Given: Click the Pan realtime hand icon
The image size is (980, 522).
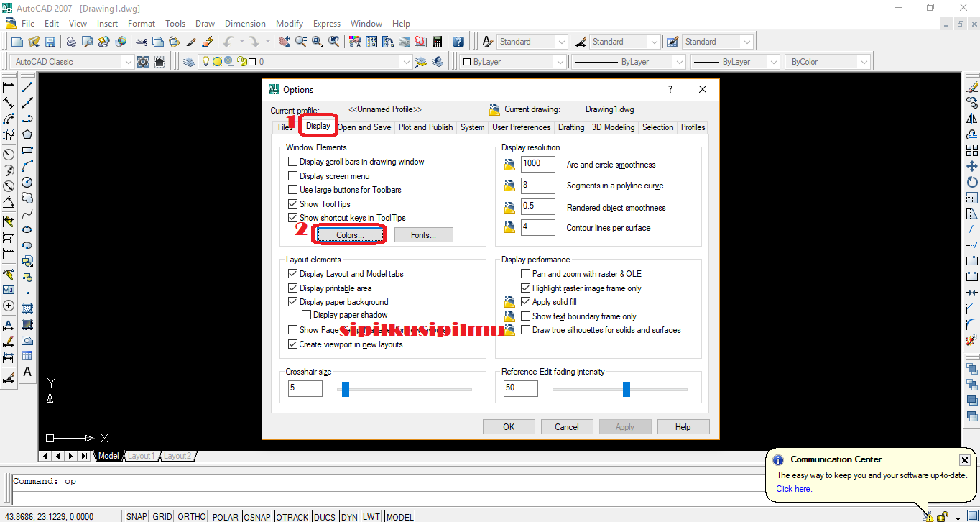Looking at the screenshot, I should coord(285,42).
